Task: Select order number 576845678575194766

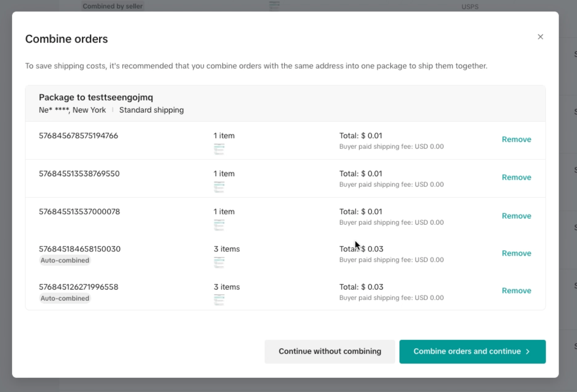Action: [78, 136]
